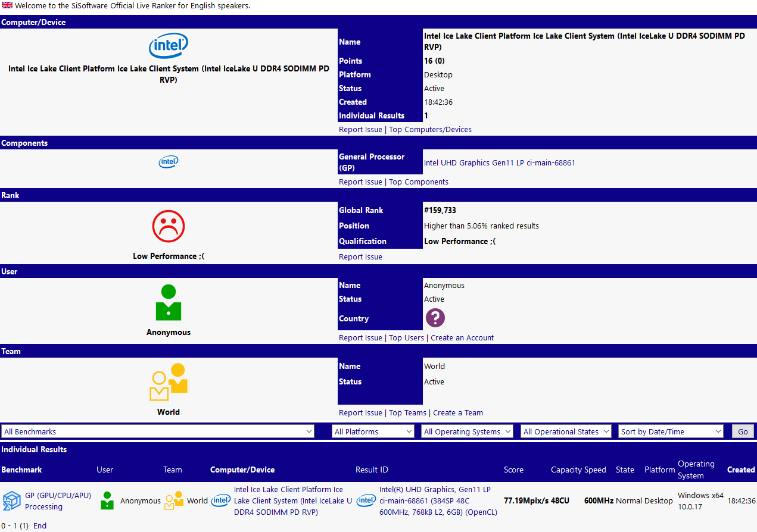The image size is (757, 532).
Task: Click the Intel logo beside Computer/Device result link
Action: click(x=221, y=501)
